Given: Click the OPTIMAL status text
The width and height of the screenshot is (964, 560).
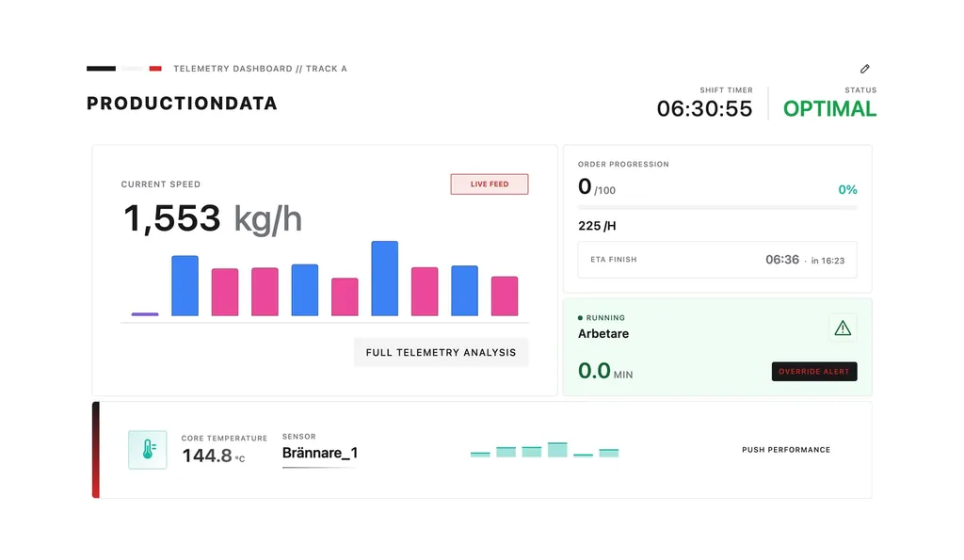Looking at the screenshot, I should (x=829, y=109).
